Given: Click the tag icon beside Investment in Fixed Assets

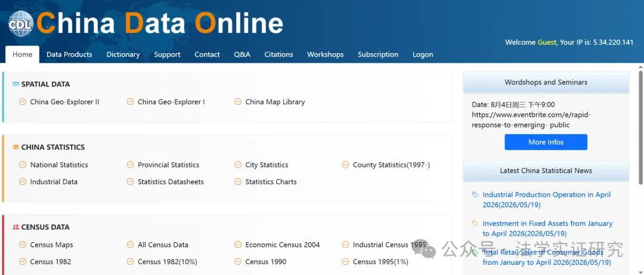Looking at the screenshot, I should tap(475, 223).
